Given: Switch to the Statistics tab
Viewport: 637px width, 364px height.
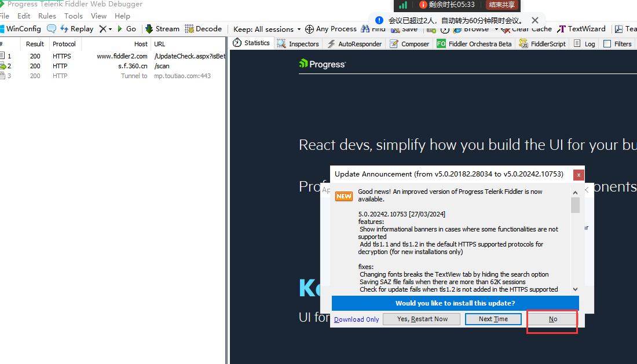Looking at the screenshot, I should coord(251,43).
